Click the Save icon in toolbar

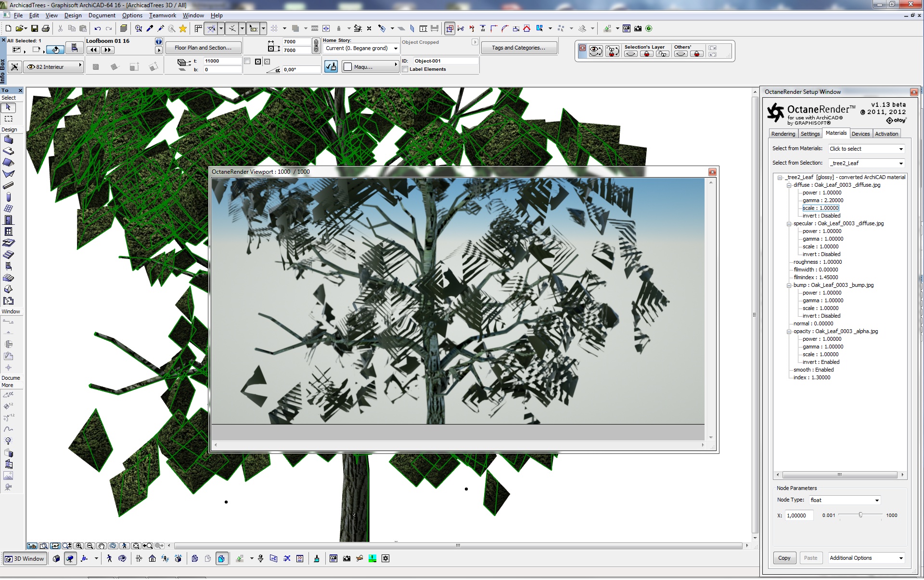(35, 28)
